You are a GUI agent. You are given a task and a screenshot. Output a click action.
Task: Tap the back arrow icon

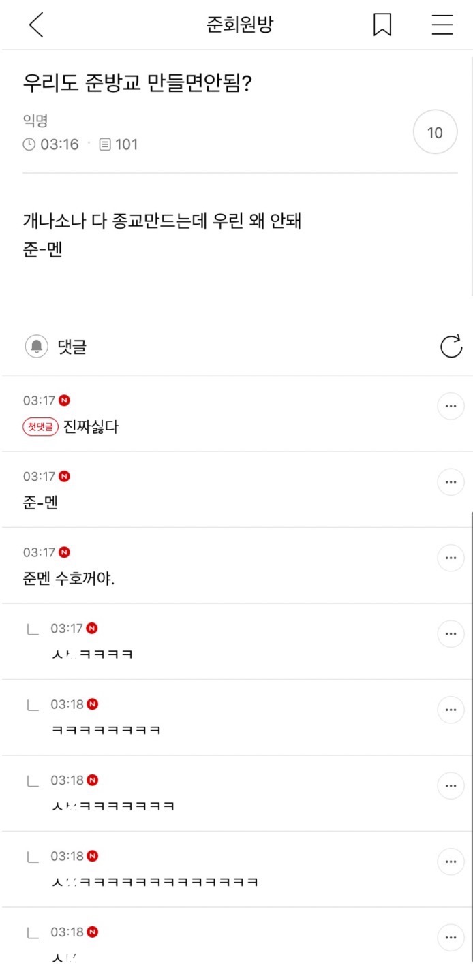(36, 25)
